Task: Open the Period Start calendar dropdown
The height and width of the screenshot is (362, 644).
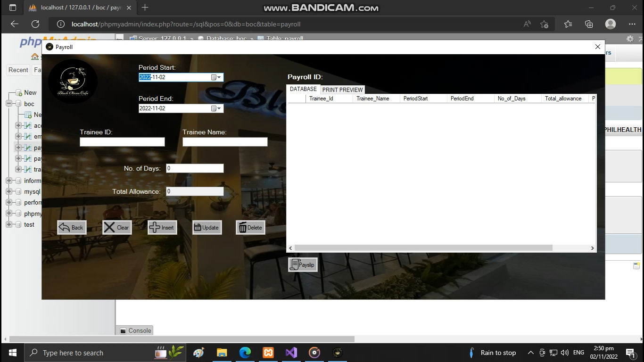Action: [x=216, y=77]
